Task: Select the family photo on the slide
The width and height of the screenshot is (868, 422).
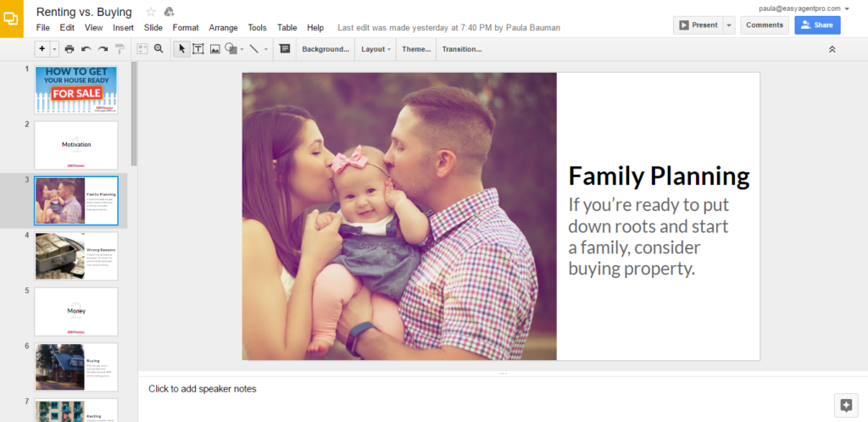Action: [399, 216]
